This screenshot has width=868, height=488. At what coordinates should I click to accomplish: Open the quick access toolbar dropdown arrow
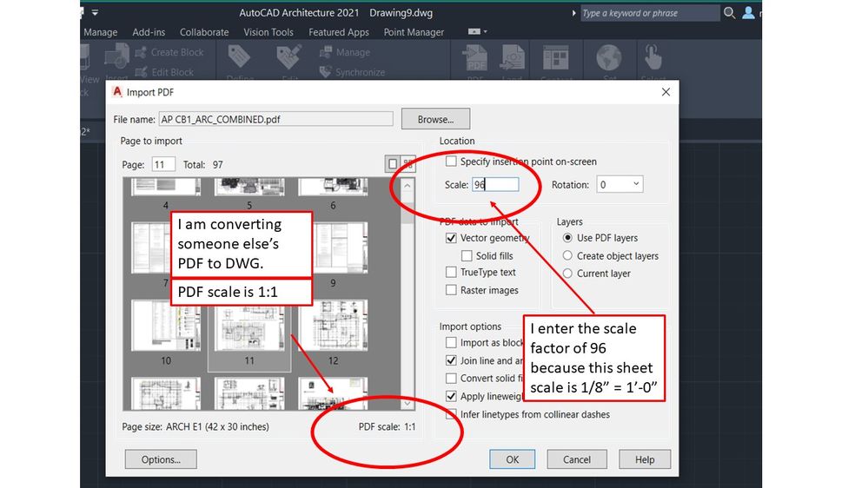[x=96, y=12]
